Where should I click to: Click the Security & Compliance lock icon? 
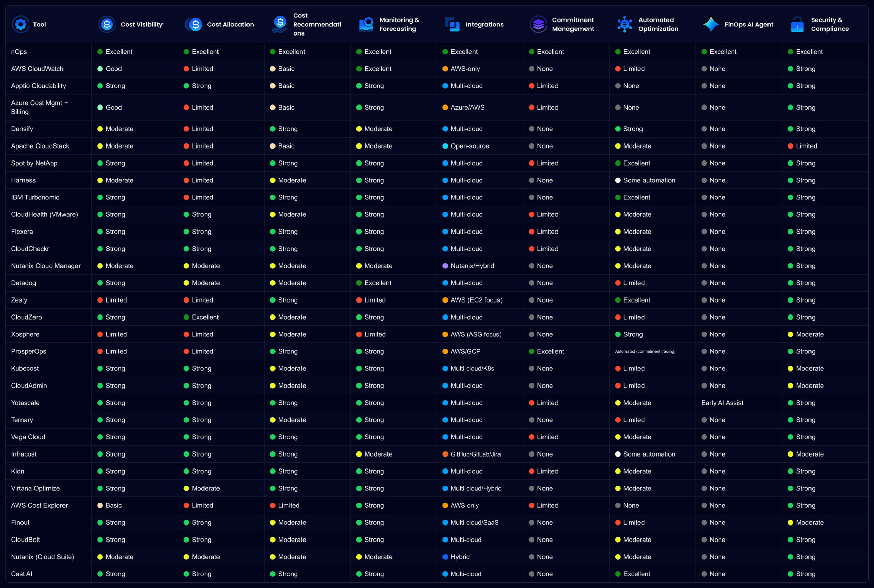797,24
